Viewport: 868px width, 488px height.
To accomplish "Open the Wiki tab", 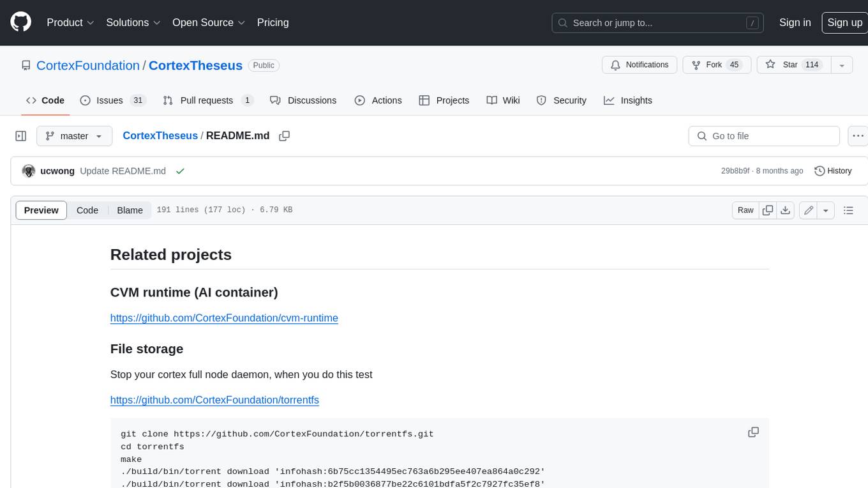I will coord(503,100).
